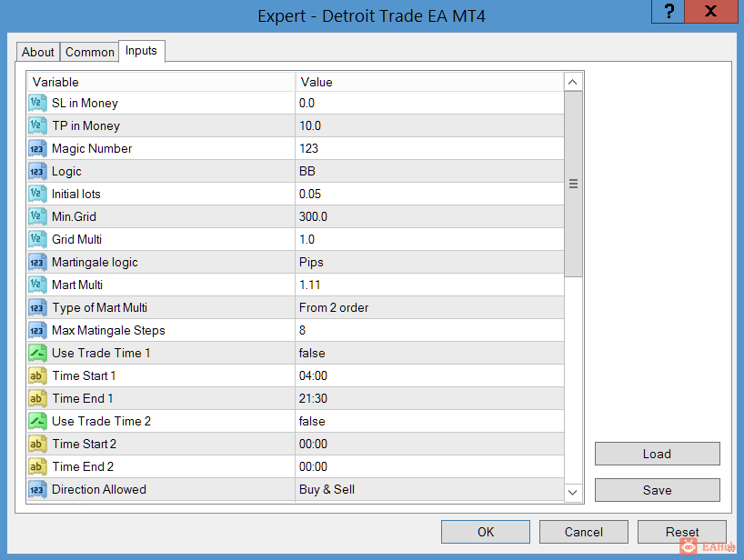Select the Time End 2 value 00:00
The image size is (744, 560).
pos(430,467)
